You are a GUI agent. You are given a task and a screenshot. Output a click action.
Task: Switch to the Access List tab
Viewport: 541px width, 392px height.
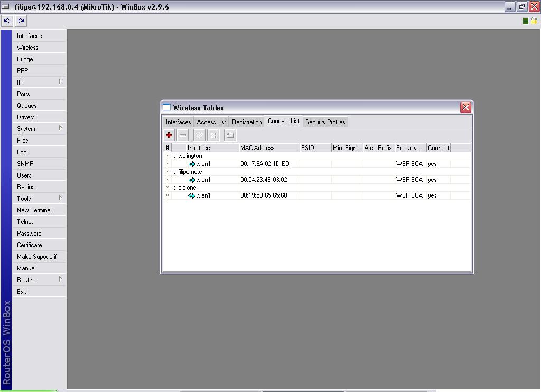click(x=211, y=122)
